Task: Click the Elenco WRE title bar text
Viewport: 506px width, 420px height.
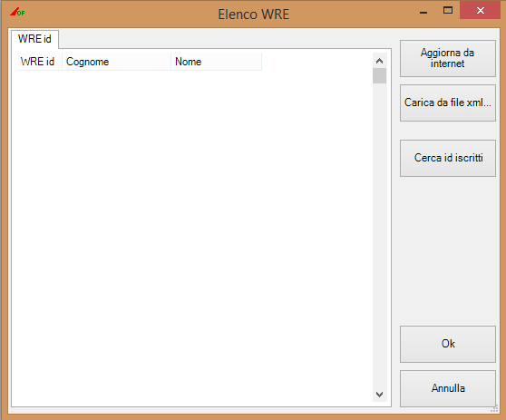Action: pos(254,15)
